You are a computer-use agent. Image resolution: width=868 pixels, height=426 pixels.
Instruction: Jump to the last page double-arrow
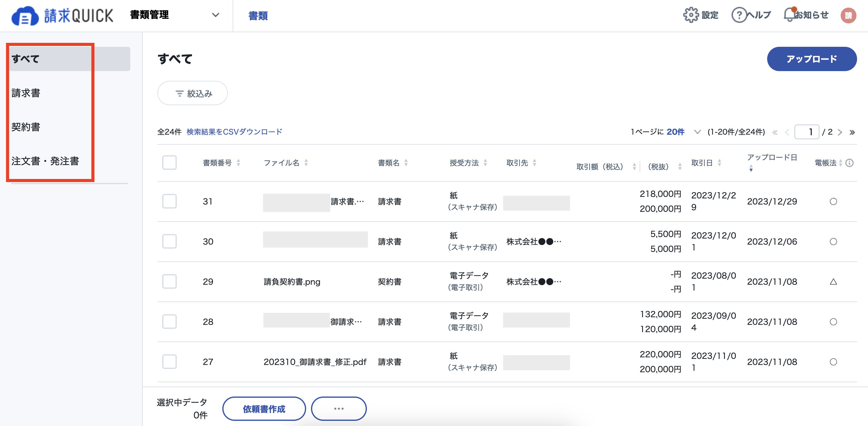coord(852,132)
